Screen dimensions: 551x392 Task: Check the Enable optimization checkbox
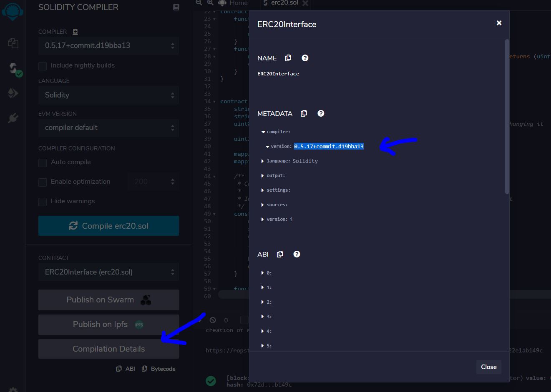coord(43,182)
